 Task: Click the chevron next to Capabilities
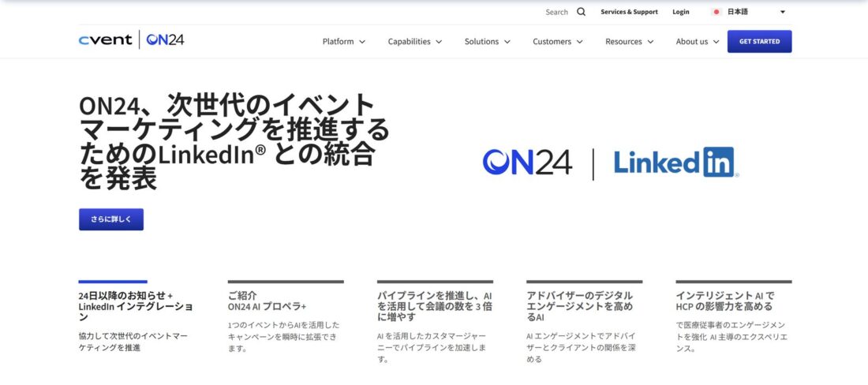[439, 42]
